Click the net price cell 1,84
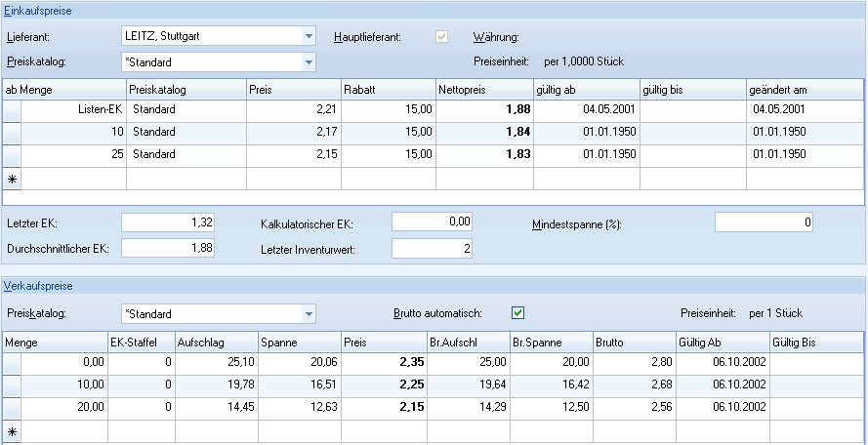This screenshot has height=445, width=868. point(483,132)
